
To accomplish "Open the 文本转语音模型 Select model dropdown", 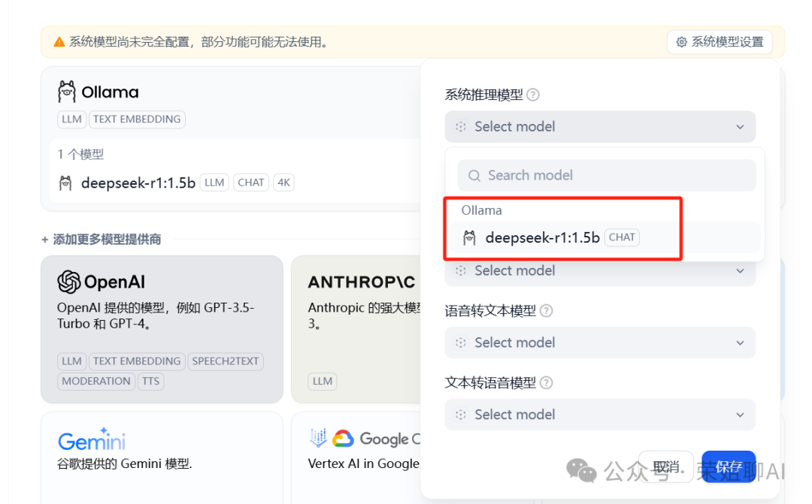I will 599,414.
